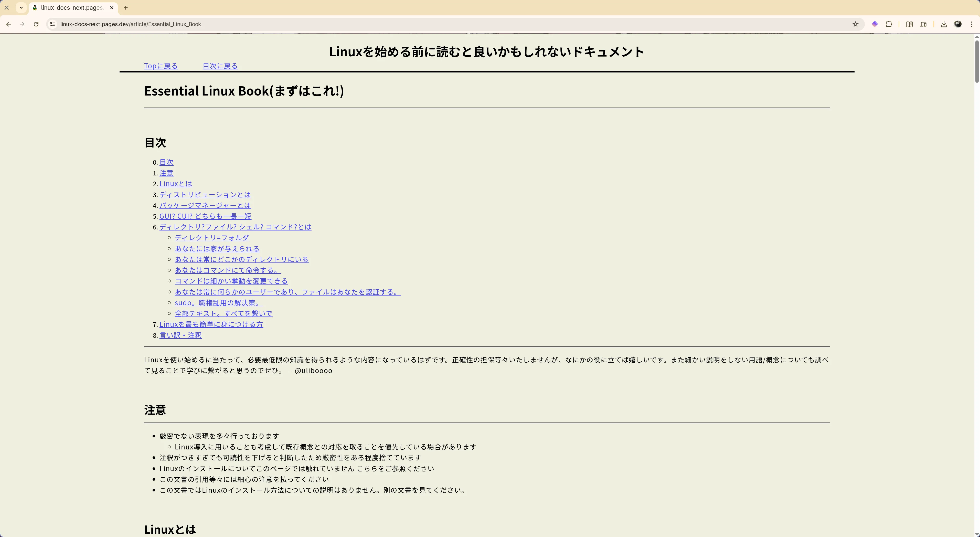Click the purple diamond extension icon
980x537 pixels.
(x=875, y=24)
